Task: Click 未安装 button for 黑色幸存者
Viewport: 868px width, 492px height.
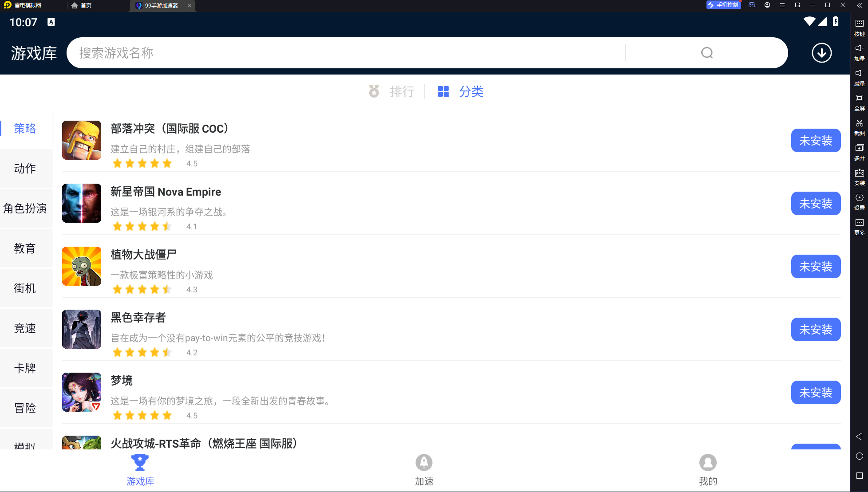Action: click(816, 329)
